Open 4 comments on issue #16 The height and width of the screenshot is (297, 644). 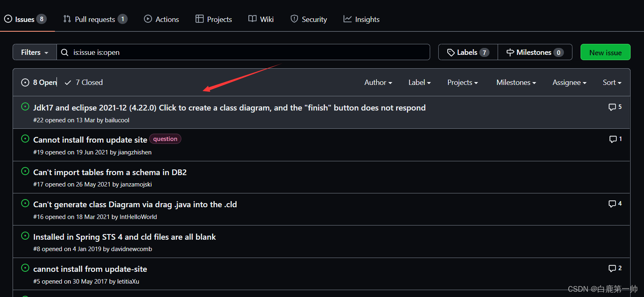615,204
